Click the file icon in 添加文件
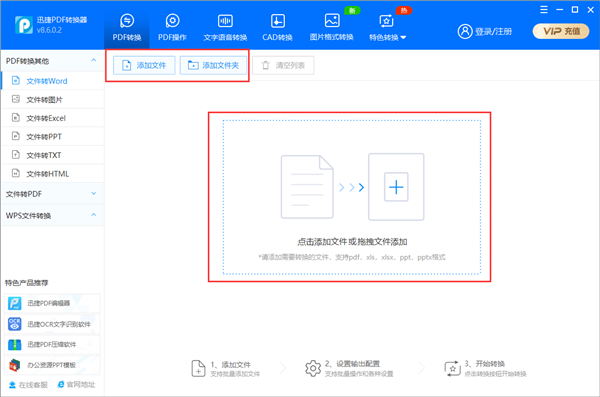The width and height of the screenshot is (600, 397). pos(126,65)
